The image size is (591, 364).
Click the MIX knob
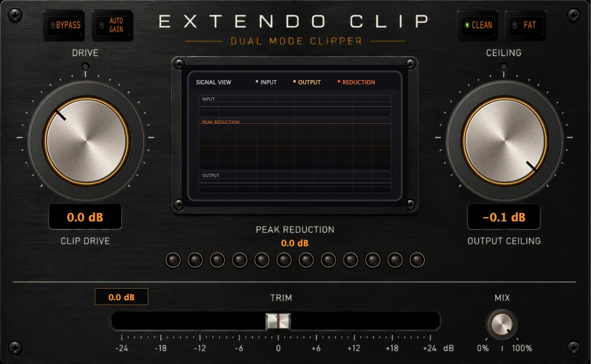502,324
